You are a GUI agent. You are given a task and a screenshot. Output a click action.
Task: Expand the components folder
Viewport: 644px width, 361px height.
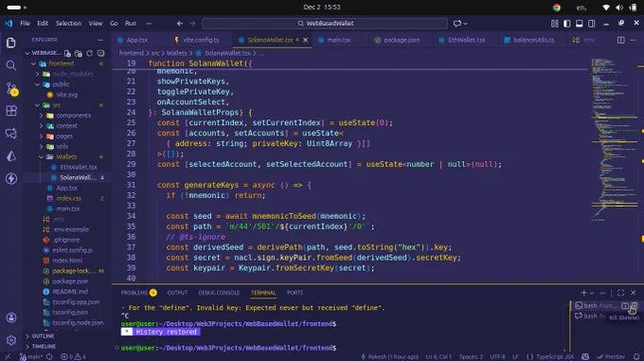pyautogui.click(x=41, y=116)
